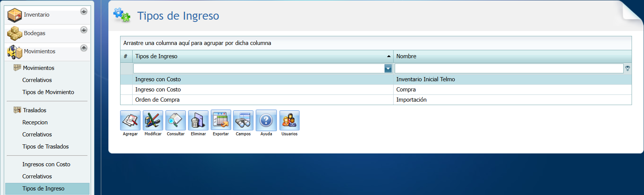The height and width of the screenshot is (195, 644).
Task: Click the # column header
Action: click(x=126, y=56)
